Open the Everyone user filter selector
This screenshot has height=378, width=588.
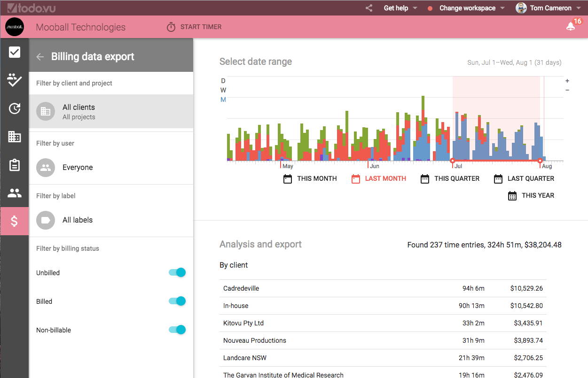coord(111,168)
